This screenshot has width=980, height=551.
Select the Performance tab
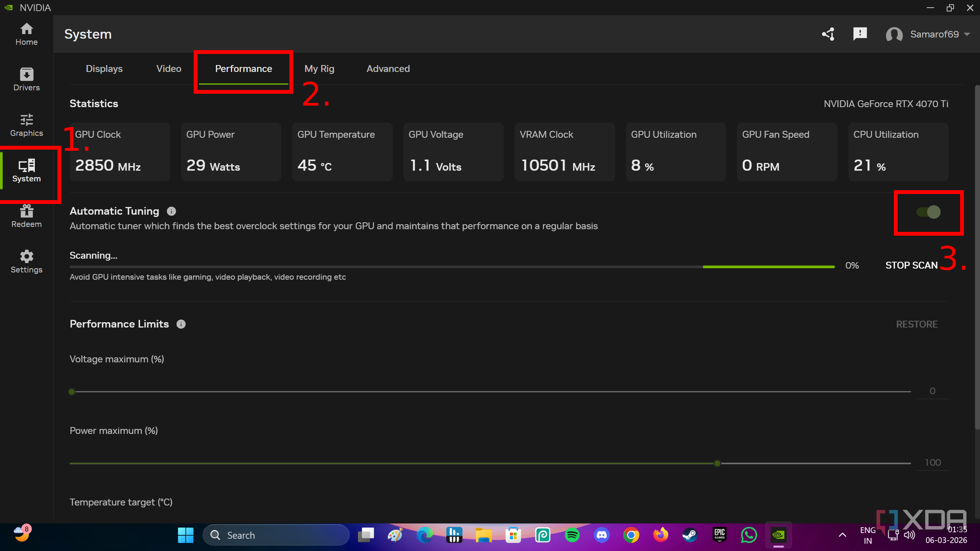(243, 69)
